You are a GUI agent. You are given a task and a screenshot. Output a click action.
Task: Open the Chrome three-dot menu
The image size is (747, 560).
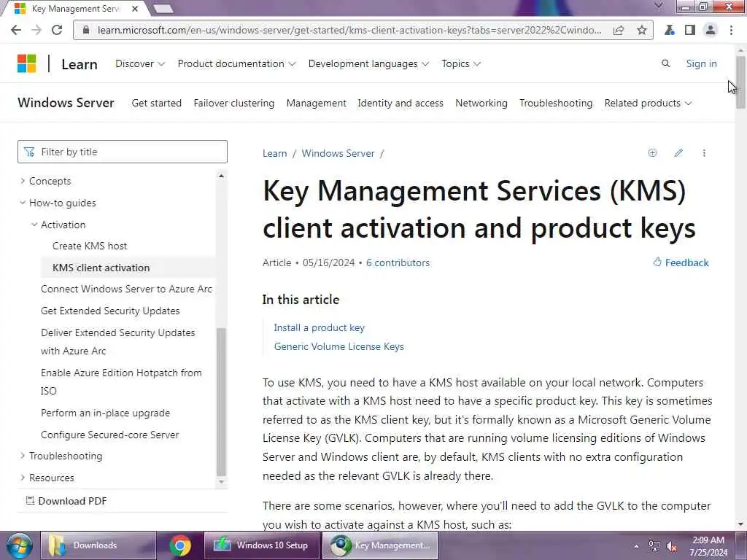[x=731, y=30]
